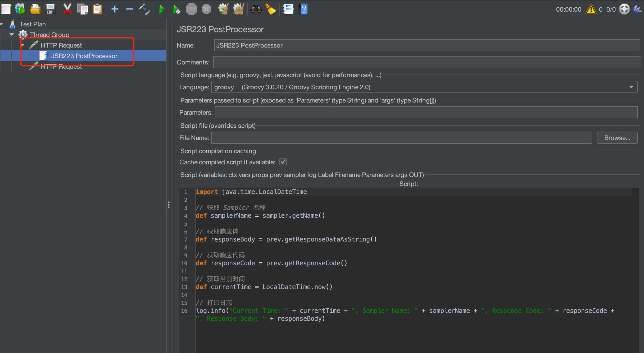
Task: Open the Help question mark icon
Action: [303, 9]
